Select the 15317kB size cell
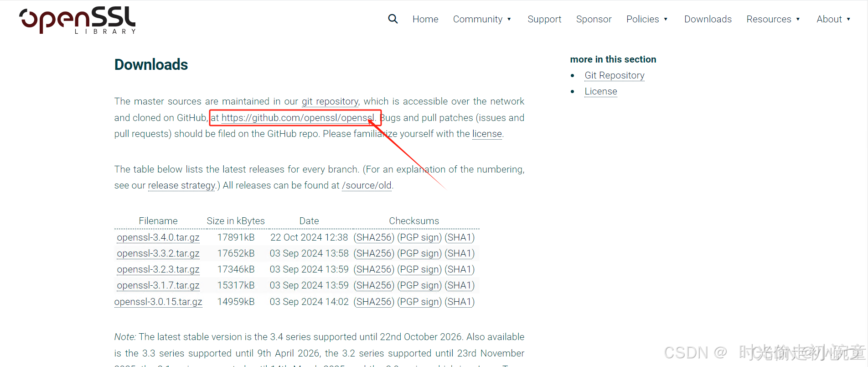The width and height of the screenshot is (868, 367). [236, 285]
